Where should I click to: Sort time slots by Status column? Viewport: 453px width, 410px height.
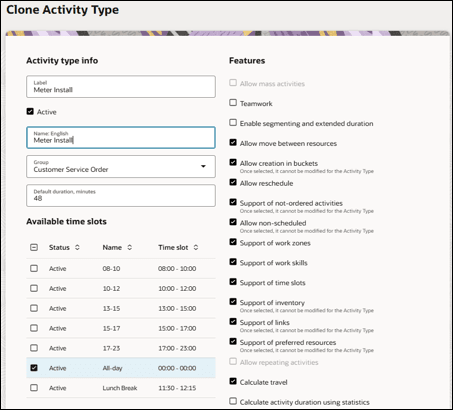coord(77,247)
